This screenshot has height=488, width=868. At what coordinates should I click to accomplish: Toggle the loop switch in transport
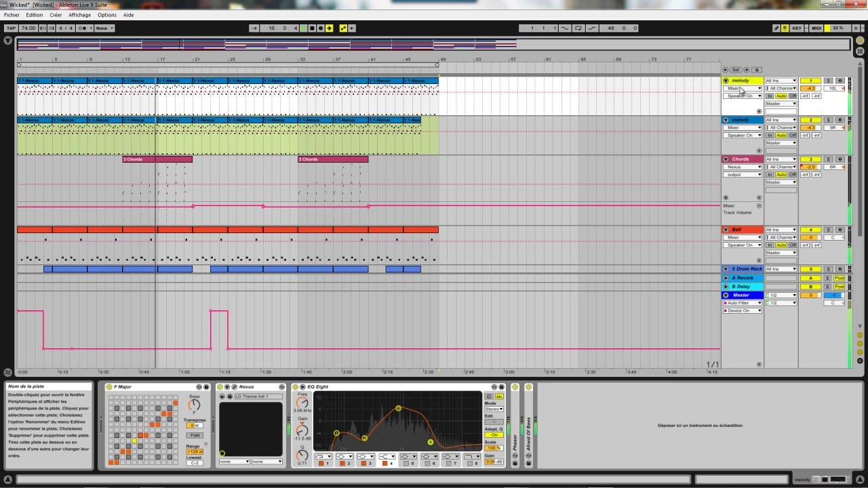578,28
